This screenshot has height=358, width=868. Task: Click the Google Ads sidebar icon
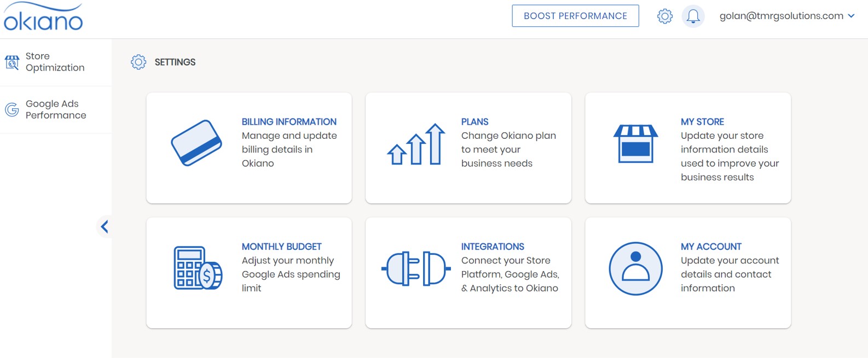[x=12, y=110]
